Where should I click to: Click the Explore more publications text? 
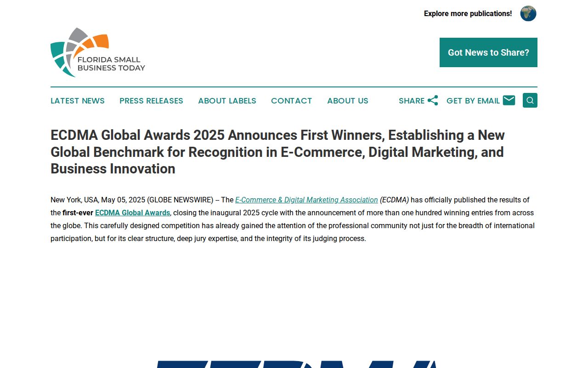click(467, 13)
